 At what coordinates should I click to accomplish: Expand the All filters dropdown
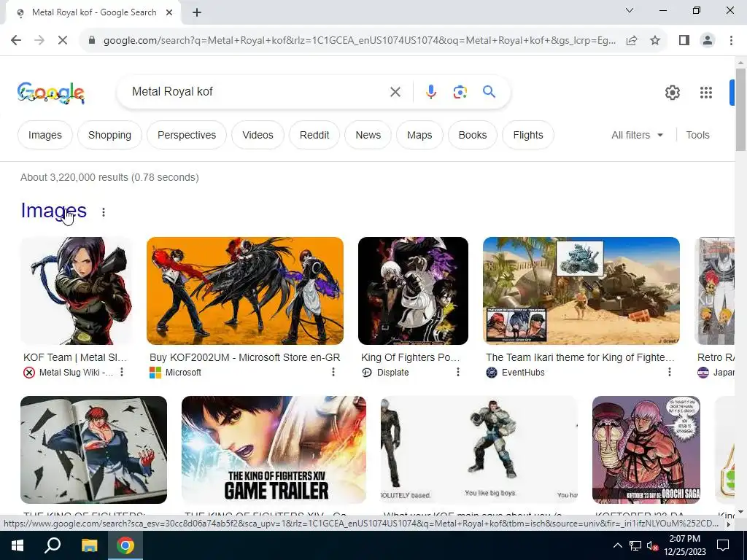pos(637,135)
